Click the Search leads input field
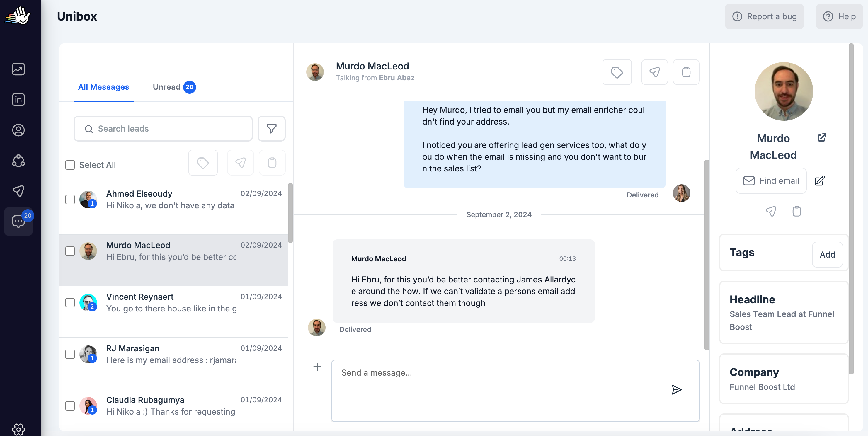This screenshot has width=868, height=436. (x=163, y=128)
